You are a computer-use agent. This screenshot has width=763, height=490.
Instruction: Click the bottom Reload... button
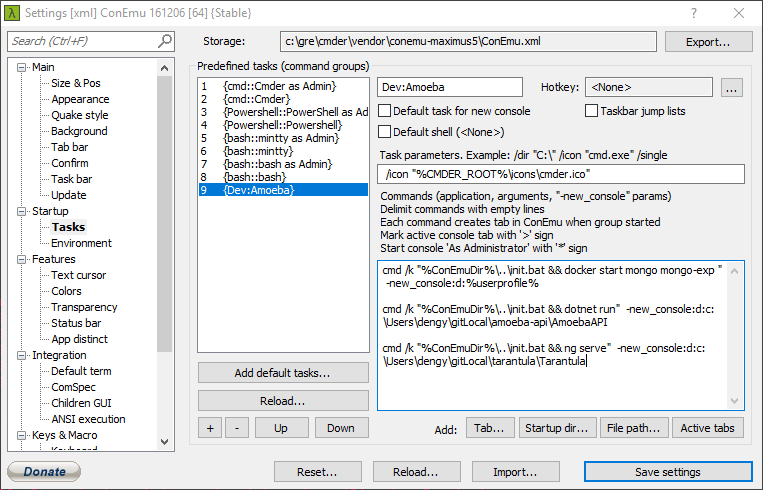417,472
